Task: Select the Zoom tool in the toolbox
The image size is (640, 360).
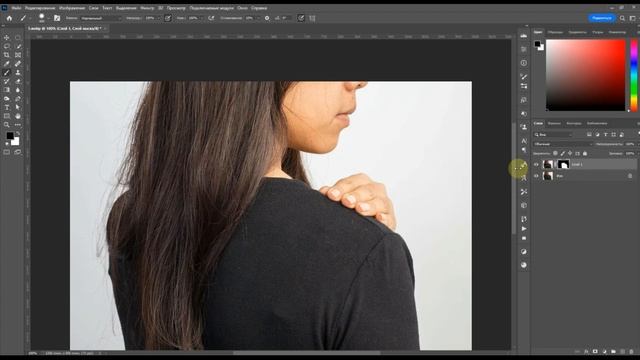Action: [x=7, y=125]
